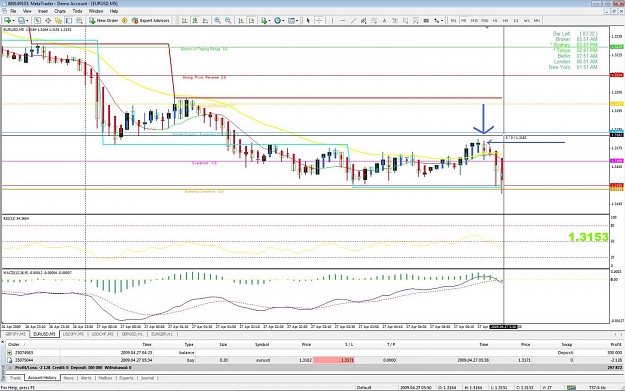The height and width of the screenshot is (391, 625).
Task: Open the Alerts terminal tab
Action: coord(86,378)
